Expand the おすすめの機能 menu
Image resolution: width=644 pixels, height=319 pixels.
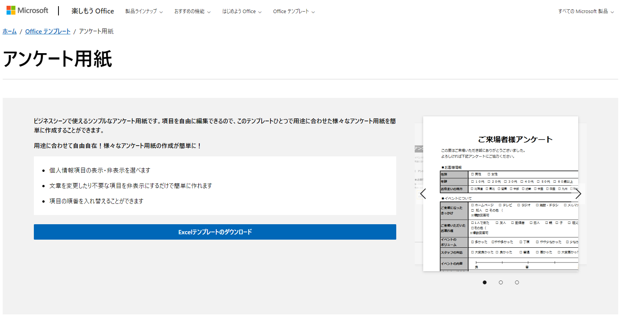pyautogui.click(x=192, y=12)
